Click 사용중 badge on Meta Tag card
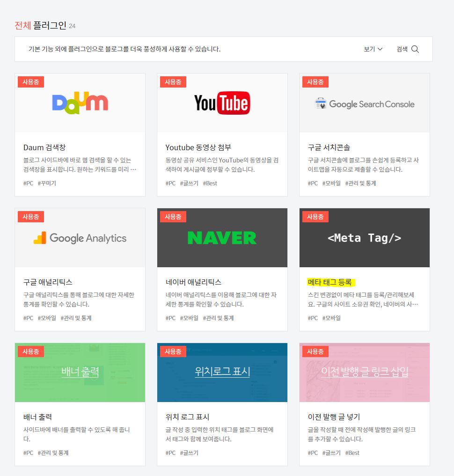The width and height of the screenshot is (454, 476). (315, 217)
